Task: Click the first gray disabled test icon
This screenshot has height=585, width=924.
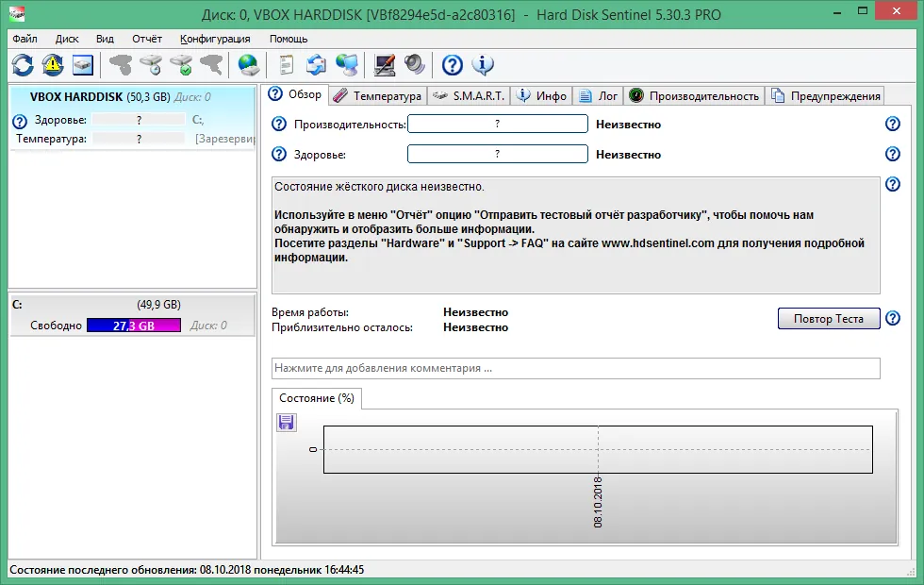Action: [122, 65]
